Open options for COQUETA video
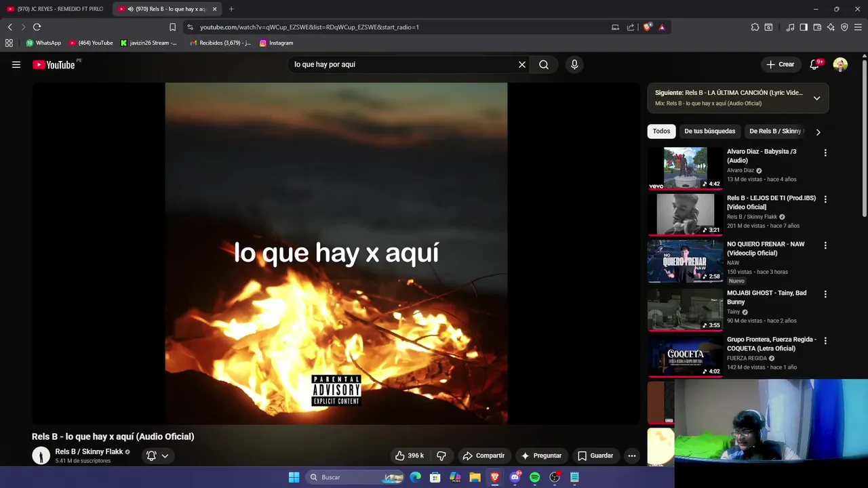Image resolution: width=868 pixels, height=488 pixels. 825,341
